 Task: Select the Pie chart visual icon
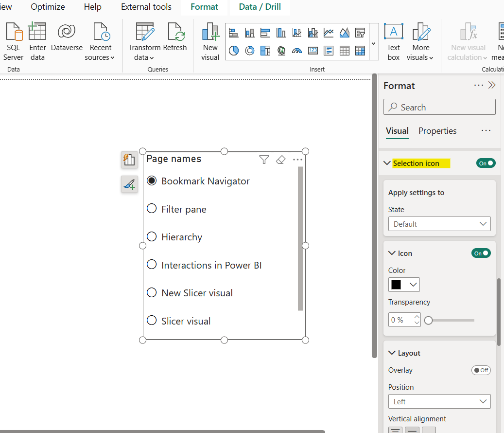[233, 50]
